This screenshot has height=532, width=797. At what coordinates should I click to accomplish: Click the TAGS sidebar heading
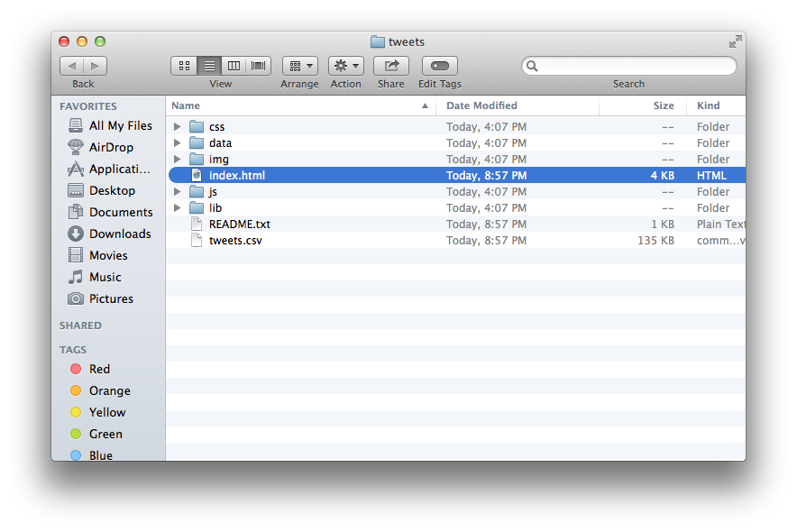(x=73, y=350)
